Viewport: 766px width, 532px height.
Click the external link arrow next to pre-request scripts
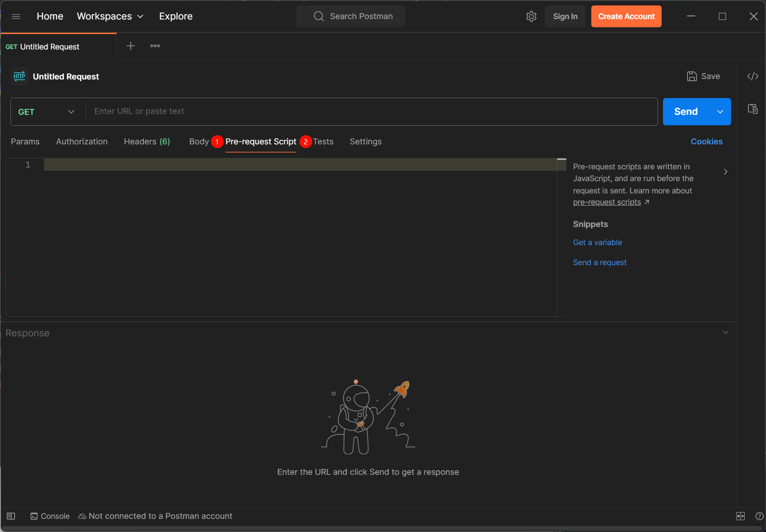point(647,202)
